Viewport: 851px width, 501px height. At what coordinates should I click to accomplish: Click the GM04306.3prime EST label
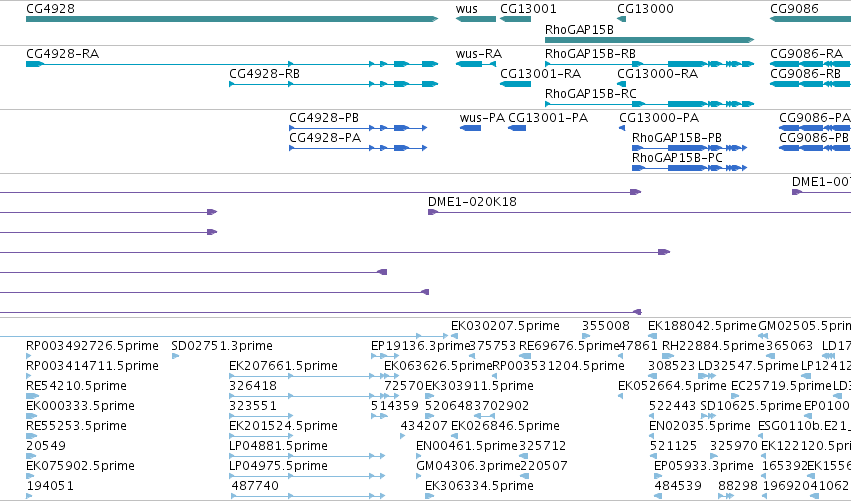[x=468, y=466]
